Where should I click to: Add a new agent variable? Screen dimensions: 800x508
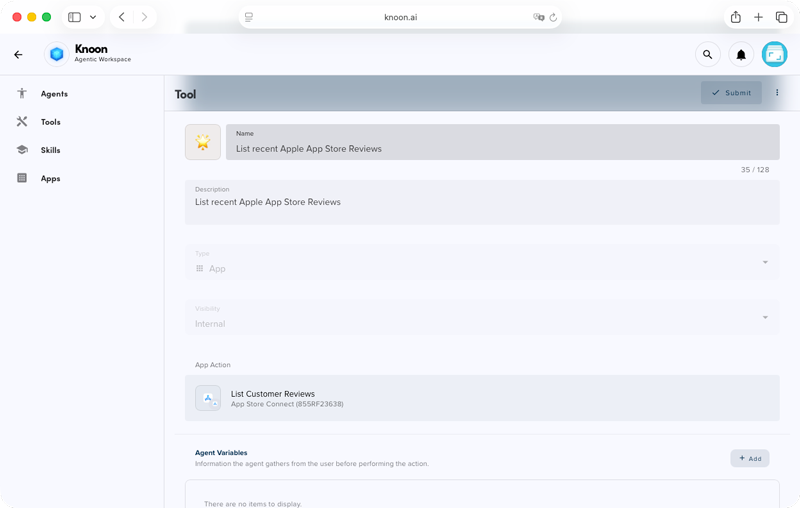click(750, 459)
